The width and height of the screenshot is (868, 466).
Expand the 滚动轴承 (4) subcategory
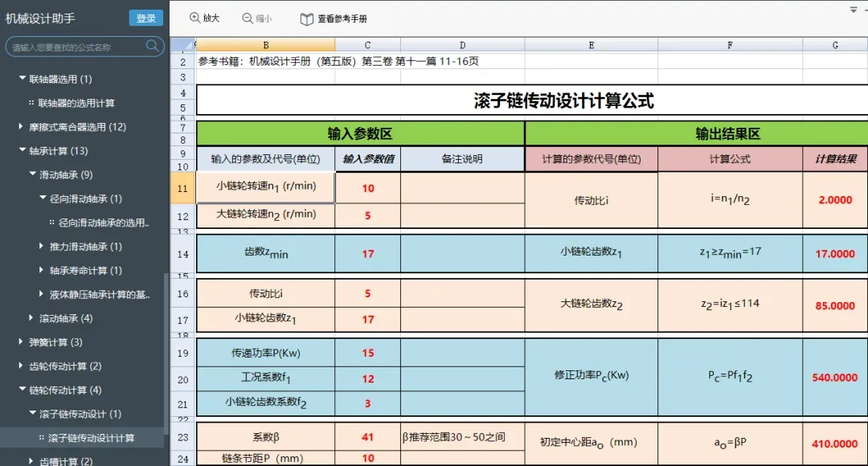pos(31,317)
